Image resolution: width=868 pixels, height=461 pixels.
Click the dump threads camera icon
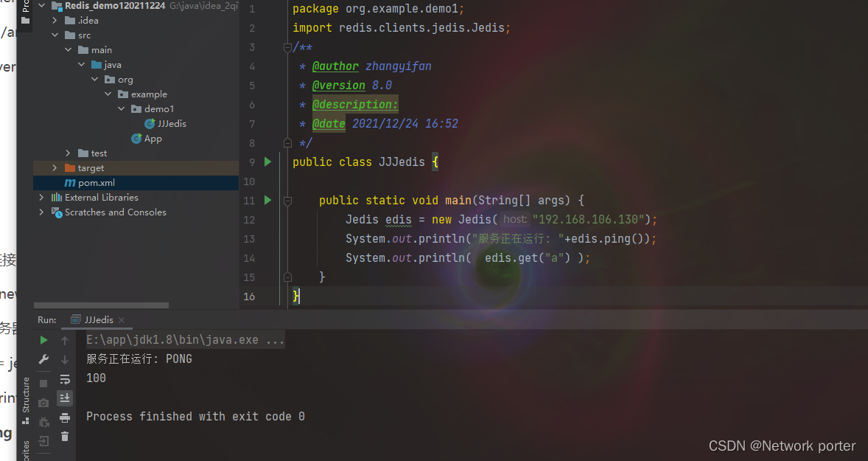43,403
